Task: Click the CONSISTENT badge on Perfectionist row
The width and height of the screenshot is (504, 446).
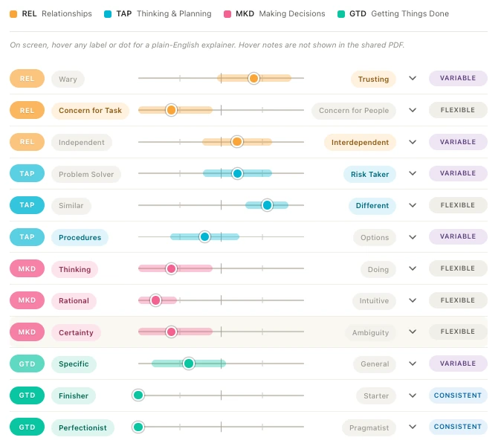Action: pyautogui.click(x=458, y=427)
